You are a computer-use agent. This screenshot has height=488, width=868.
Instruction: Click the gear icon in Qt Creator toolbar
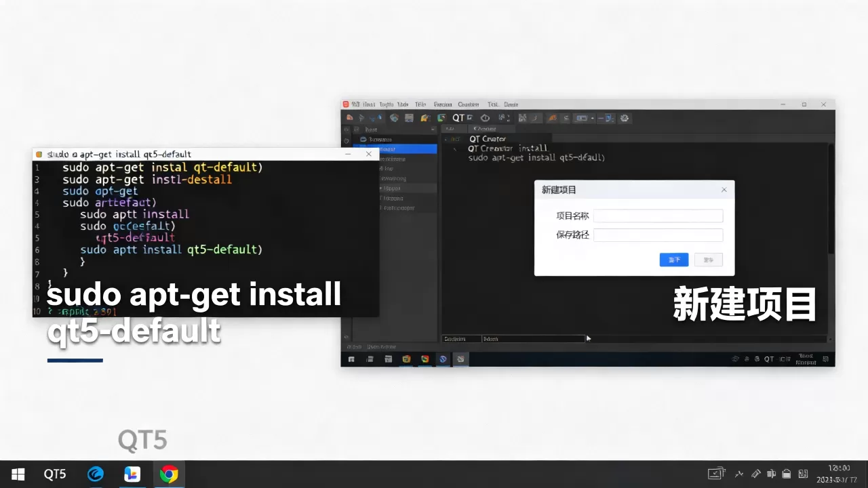coord(625,118)
